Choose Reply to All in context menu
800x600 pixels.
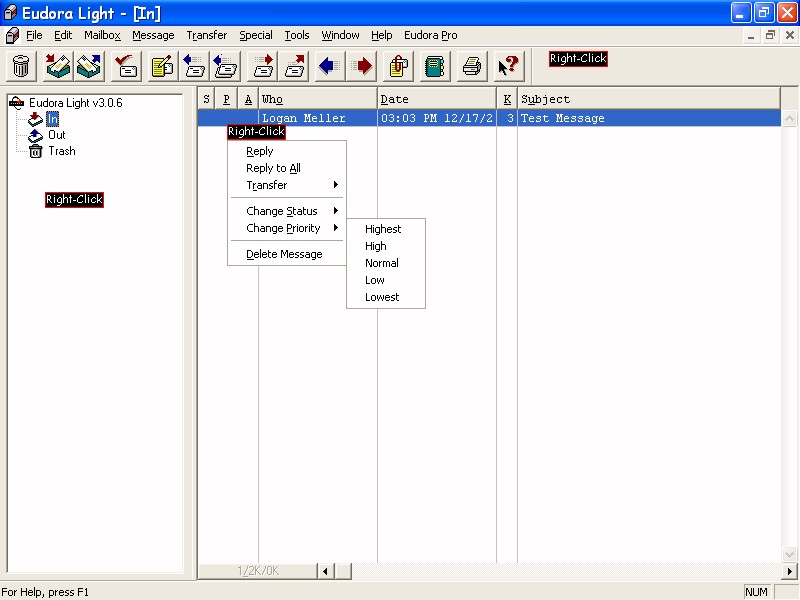click(x=287, y=168)
